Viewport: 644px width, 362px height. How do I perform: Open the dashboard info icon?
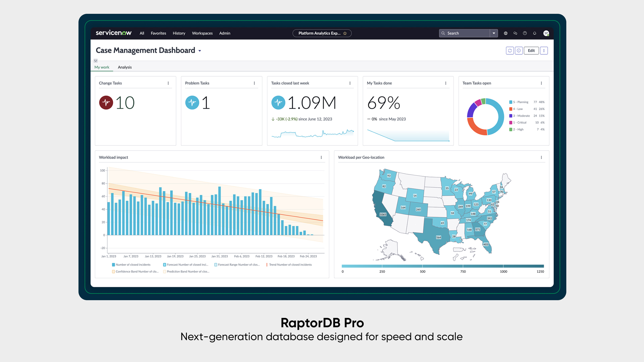519,51
